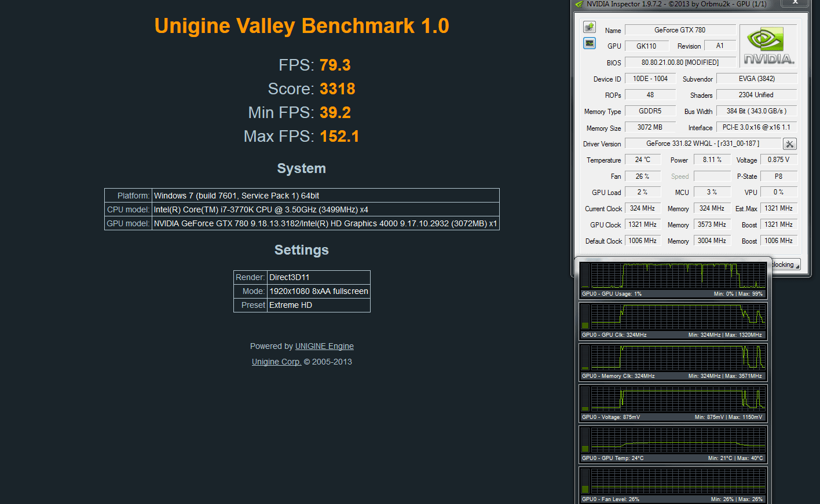Click the VPU field 0 %

(x=778, y=192)
